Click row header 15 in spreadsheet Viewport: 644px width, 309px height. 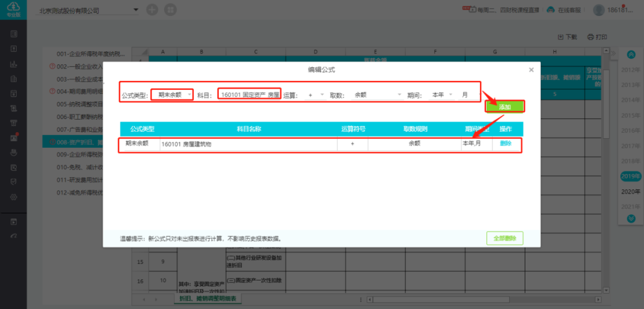tap(140, 261)
